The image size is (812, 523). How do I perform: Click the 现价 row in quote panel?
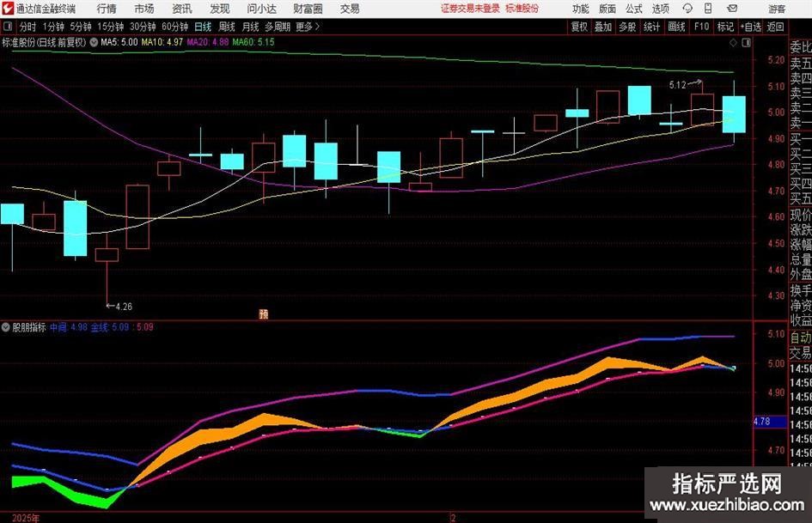pos(801,215)
